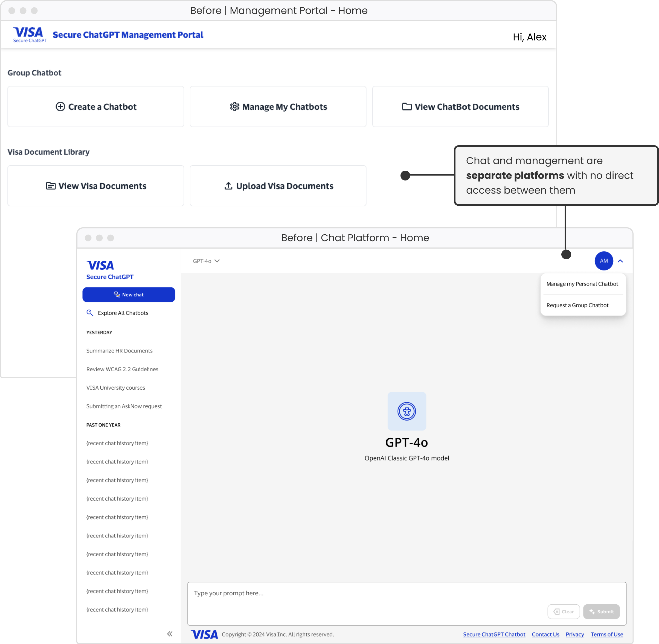Open the Privacy footer link
The image size is (659, 644).
574,634
